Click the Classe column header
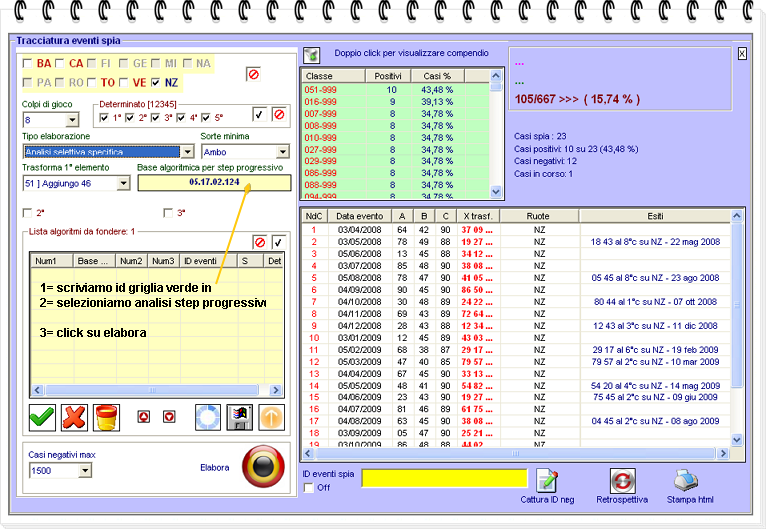Screen dimensions: 766x529 tap(333, 76)
